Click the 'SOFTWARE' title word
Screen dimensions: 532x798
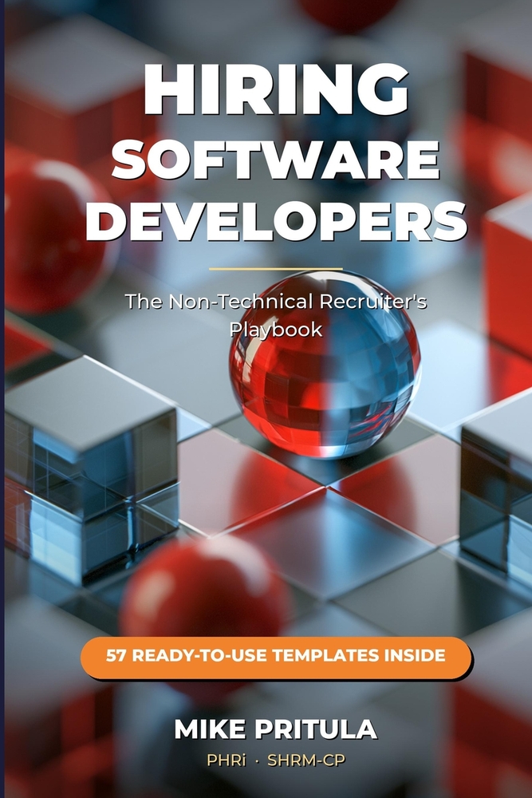pos(276,160)
